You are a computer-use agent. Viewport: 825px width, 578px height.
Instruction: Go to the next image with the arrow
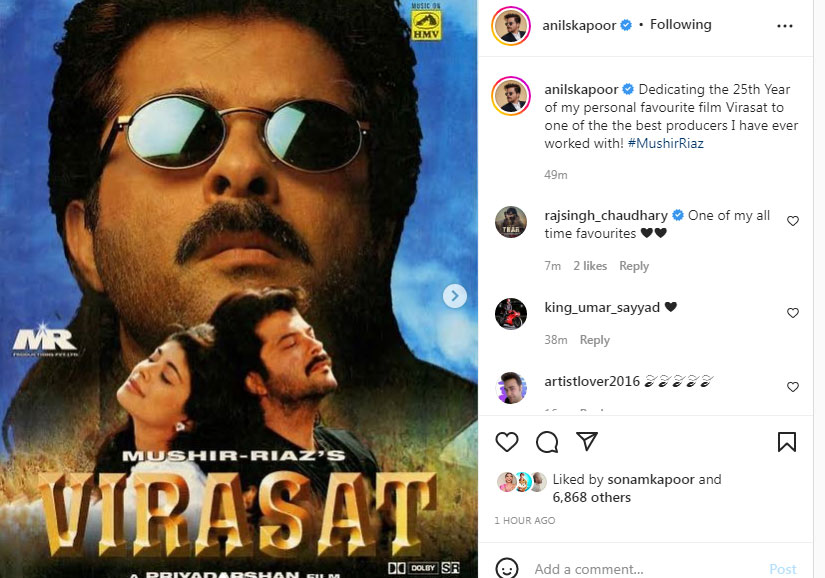coord(455,296)
